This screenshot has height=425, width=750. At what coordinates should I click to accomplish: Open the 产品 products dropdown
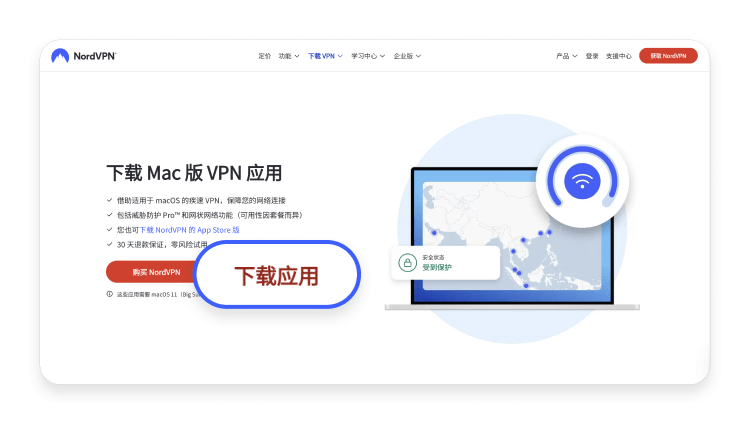click(566, 56)
